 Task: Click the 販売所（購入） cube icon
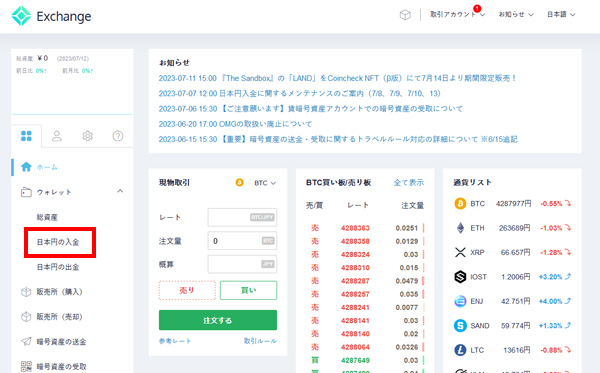pos(26,292)
